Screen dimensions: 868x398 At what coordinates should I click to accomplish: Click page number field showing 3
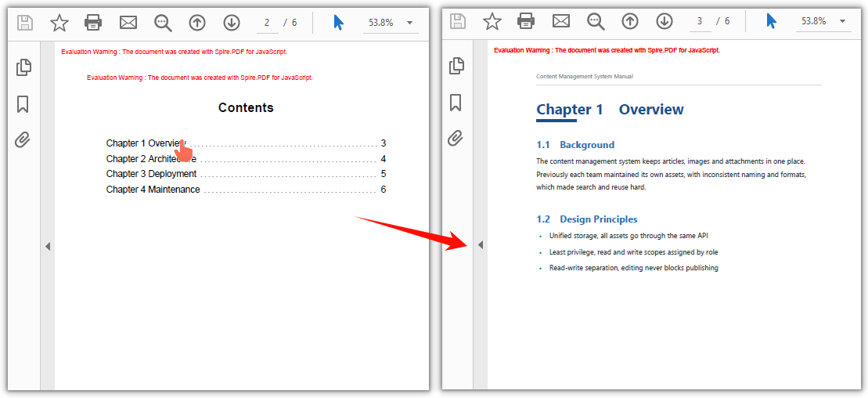(701, 22)
